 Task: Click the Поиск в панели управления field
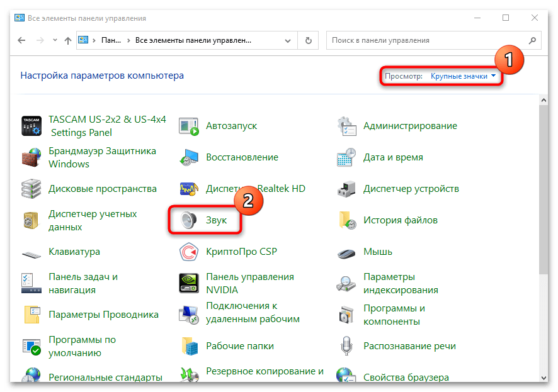[428, 40]
